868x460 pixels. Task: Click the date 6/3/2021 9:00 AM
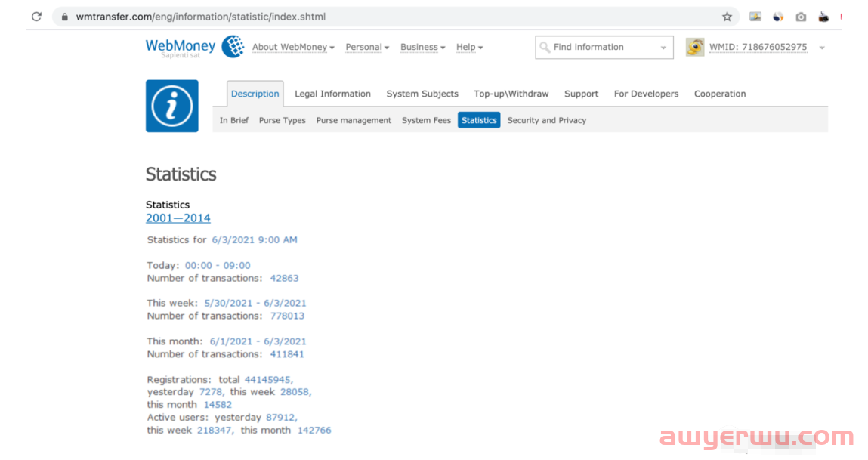255,239
